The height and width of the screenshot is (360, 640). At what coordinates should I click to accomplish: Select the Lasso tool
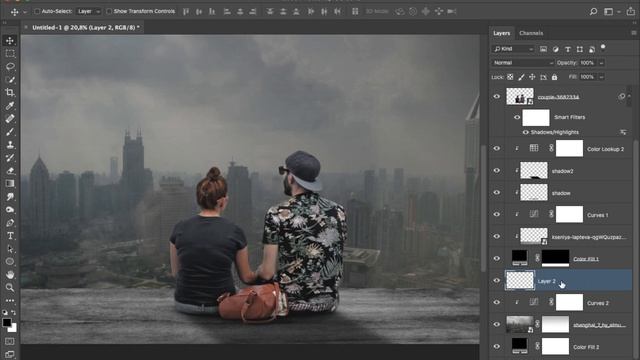point(10,67)
